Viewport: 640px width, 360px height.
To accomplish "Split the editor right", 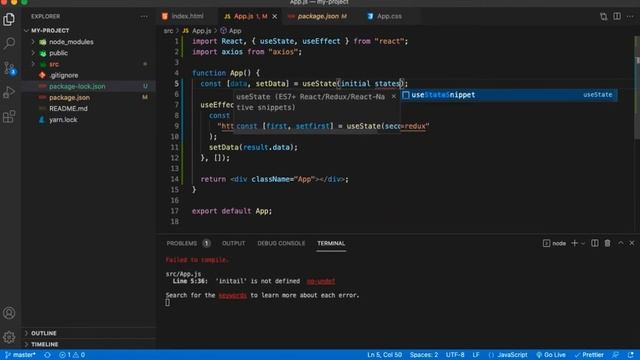I will click(x=617, y=16).
